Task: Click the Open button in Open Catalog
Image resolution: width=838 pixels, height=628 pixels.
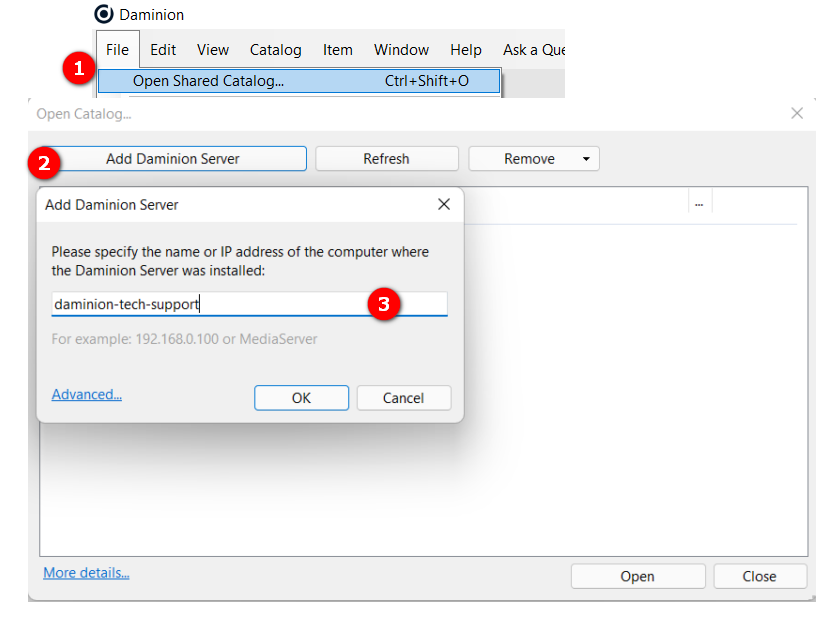Action: click(x=637, y=576)
